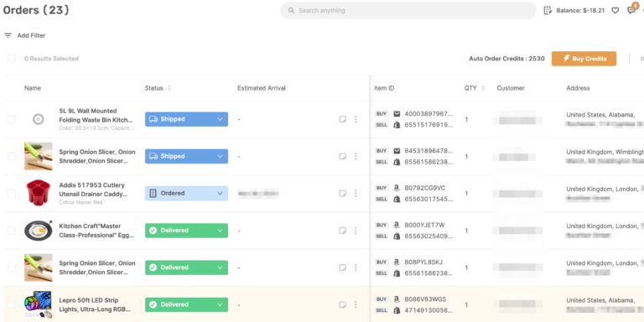Click Shopify sell icon next to 65515176919
Image resolution: width=644 pixels, height=322 pixels.
tap(397, 125)
